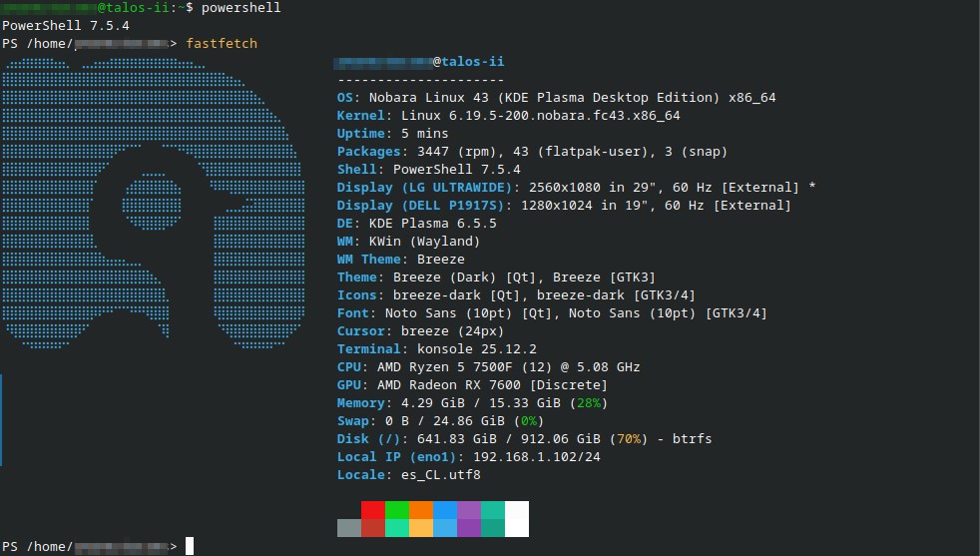This screenshot has width=980, height=556.
Task: Click the DE line 'KDE Plasma 6.5.5'
Action: click(417, 224)
